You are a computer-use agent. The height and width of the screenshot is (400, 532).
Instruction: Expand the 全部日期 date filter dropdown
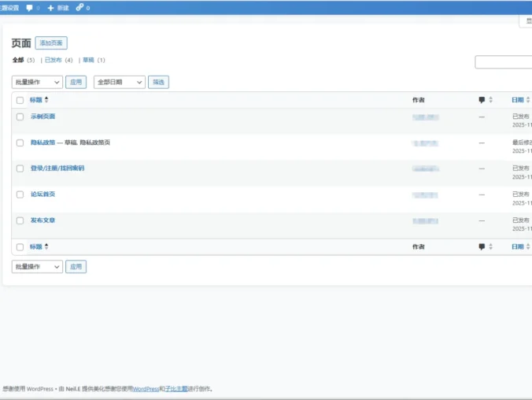(119, 82)
